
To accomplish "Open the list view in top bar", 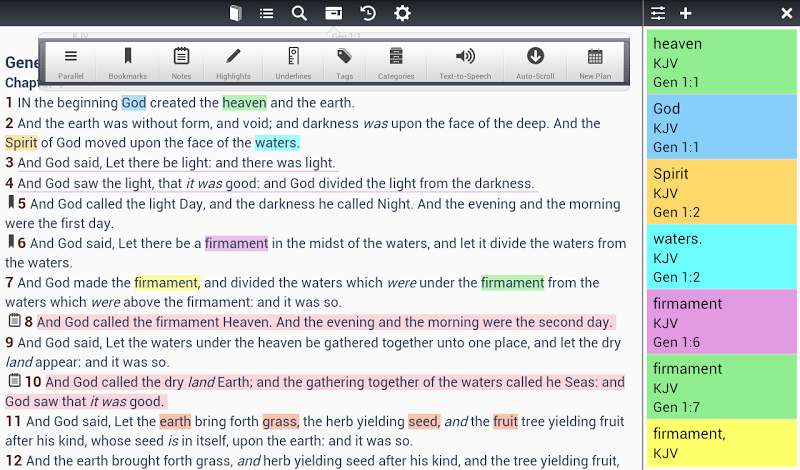I will (x=267, y=13).
